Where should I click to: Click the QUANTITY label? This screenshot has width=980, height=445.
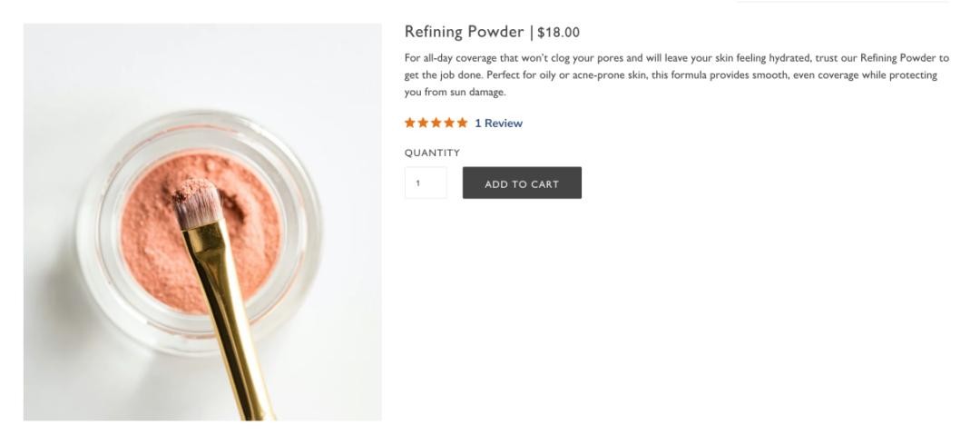click(x=432, y=153)
